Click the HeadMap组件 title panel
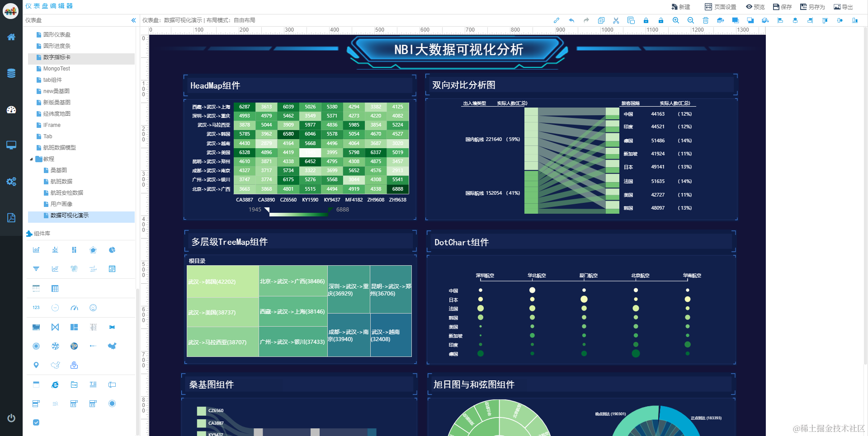This screenshot has height=436, width=868. [300, 85]
